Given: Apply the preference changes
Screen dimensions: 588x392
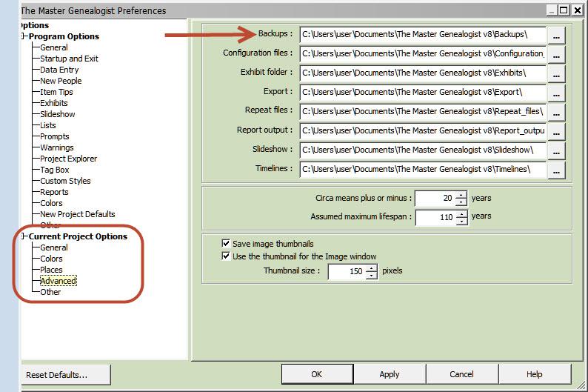Looking at the screenshot, I should point(390,374).
